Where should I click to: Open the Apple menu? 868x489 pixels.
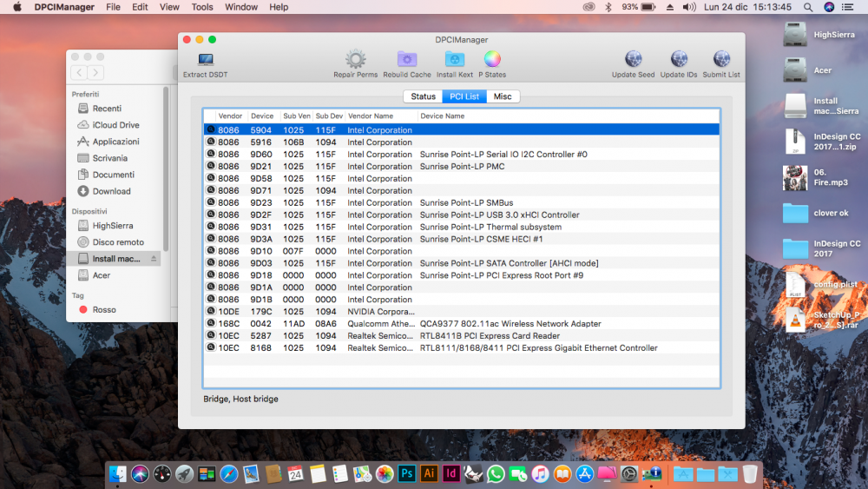pos(17,7)
